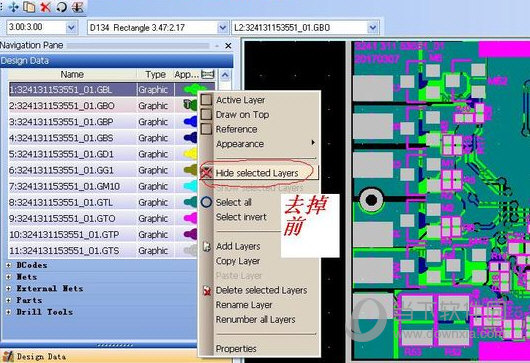Open the 3.00:3.00 grid dropdown
530x363 pixels.
[x=71, y=27]
